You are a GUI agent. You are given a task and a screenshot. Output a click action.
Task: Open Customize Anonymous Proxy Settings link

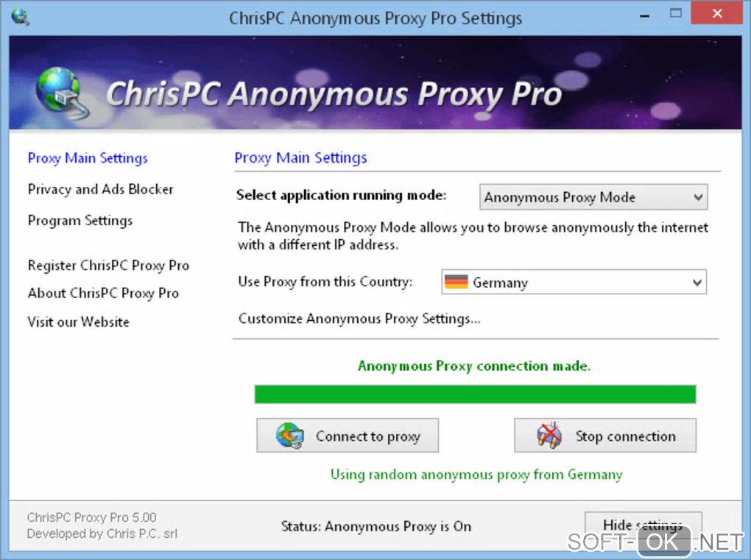(359, 319)
